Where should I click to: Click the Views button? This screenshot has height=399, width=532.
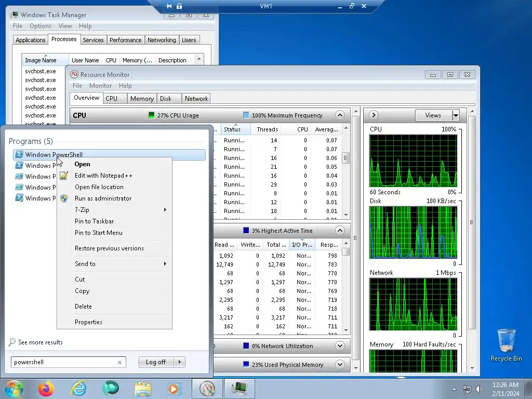point(433,115)
